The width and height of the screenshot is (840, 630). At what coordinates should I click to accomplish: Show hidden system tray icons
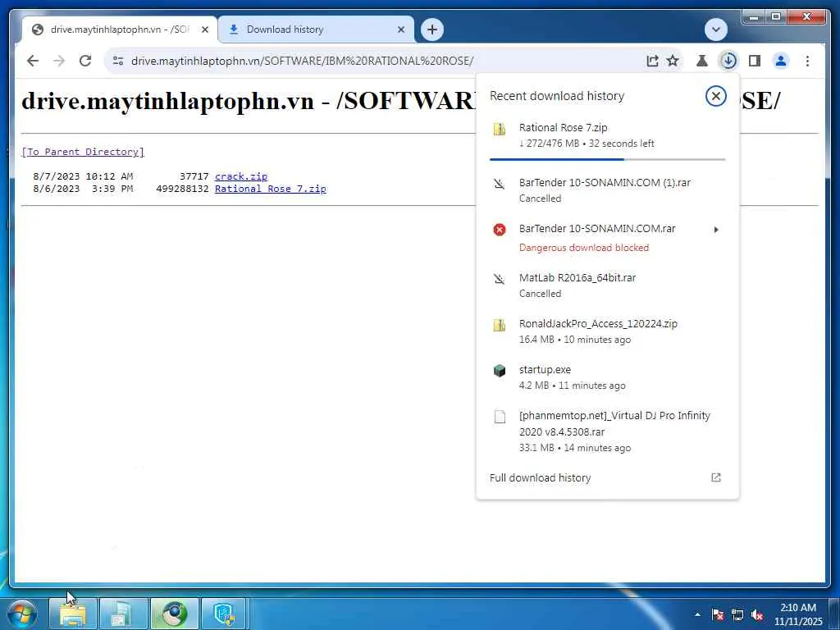pyautogui.click(x=697, y=614)
